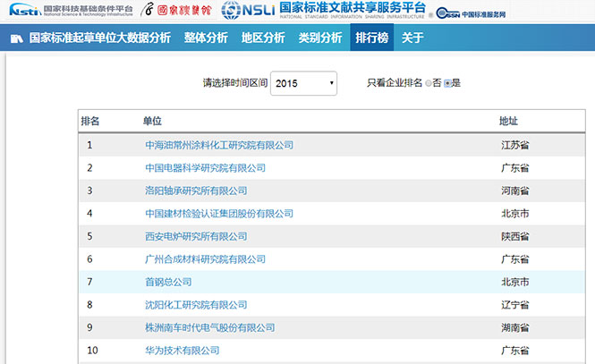
Task: Open the 整体分析 tab
Action: [x=206, y=38]
